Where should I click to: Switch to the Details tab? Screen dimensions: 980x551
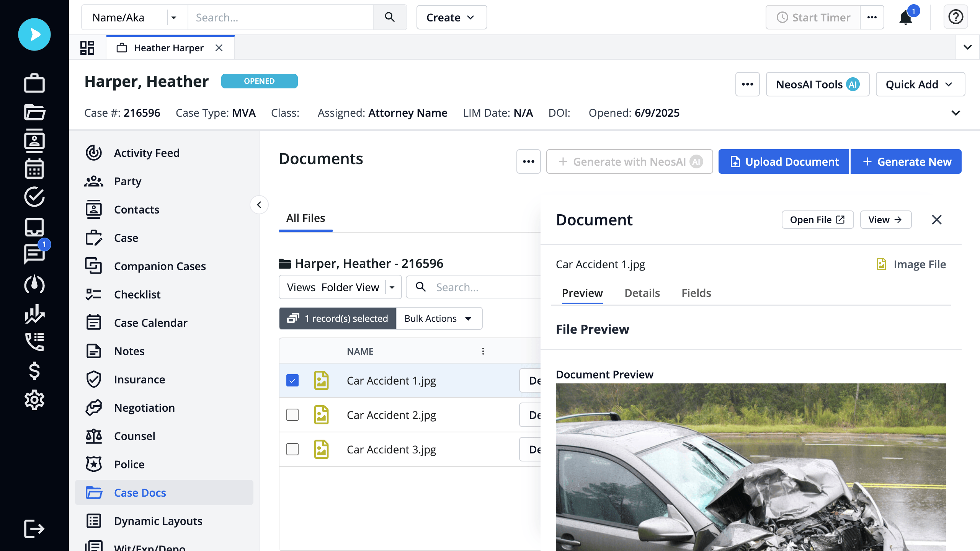[x=642, y=293]
